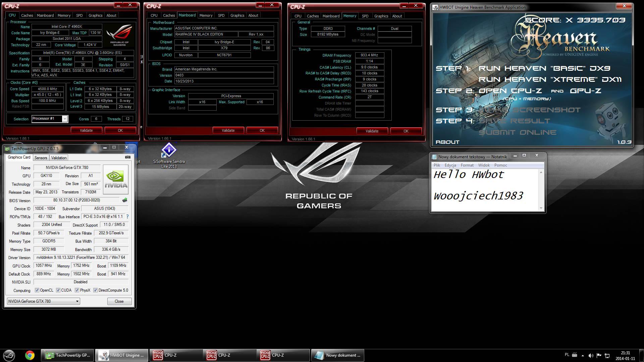Switch to GPU-Z Validation tab

point(59,158)
